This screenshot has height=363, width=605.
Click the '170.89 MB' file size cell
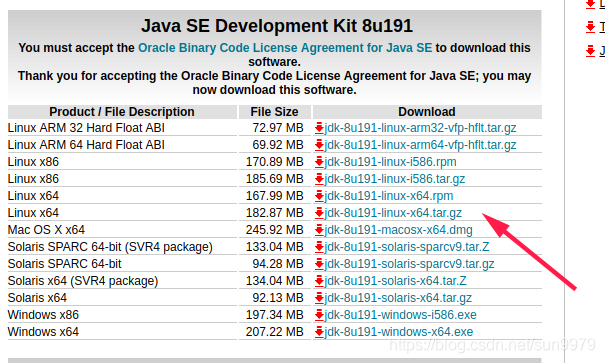point(275,162)
